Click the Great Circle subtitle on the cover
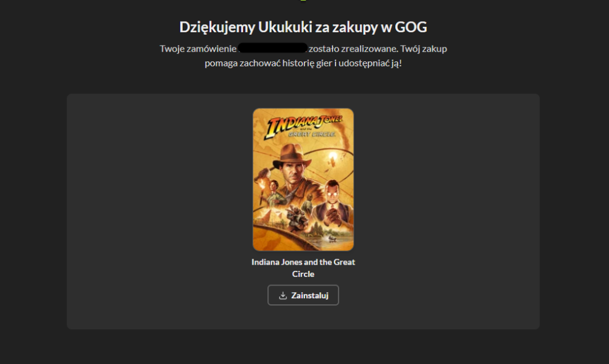 pyautogui.click(x=312, y=135)
